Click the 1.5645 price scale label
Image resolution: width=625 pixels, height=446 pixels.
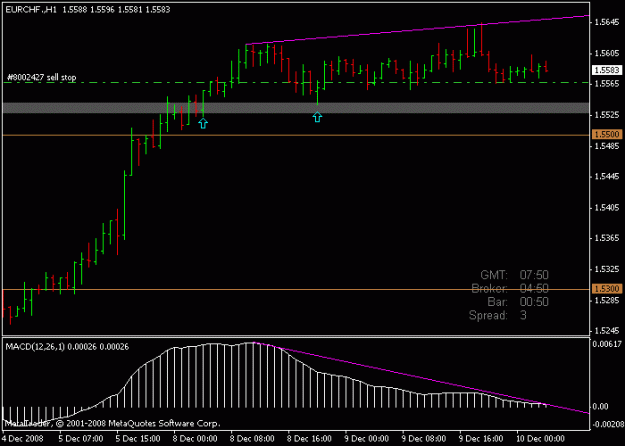pyautogui.click(x=607, y=22)
